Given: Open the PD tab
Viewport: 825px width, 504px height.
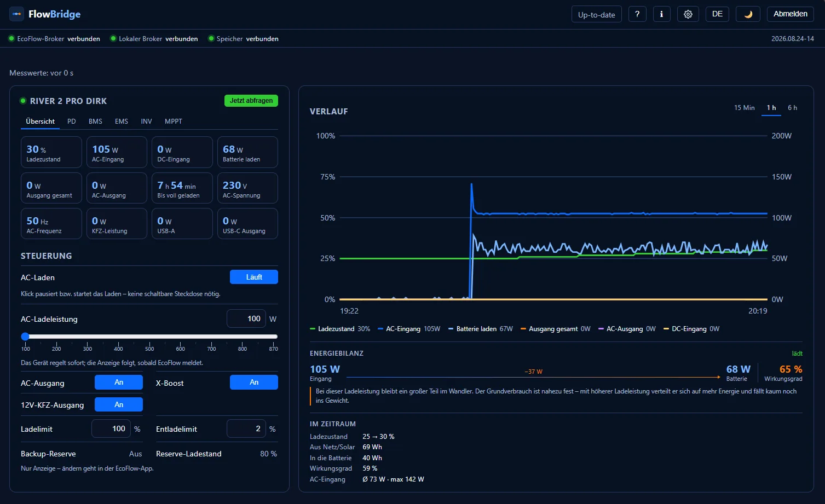Looking at the screenshot, I should coord(72,121).
